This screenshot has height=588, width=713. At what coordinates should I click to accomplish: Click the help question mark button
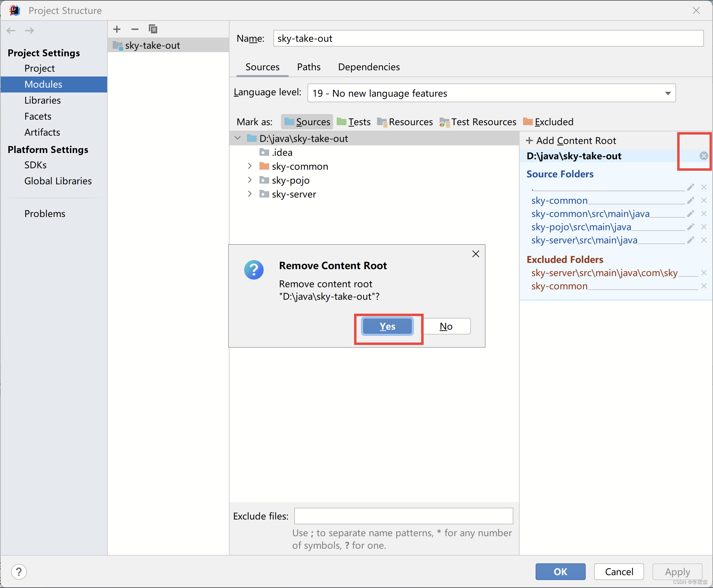pyautogui.click(x=19, y=572)
